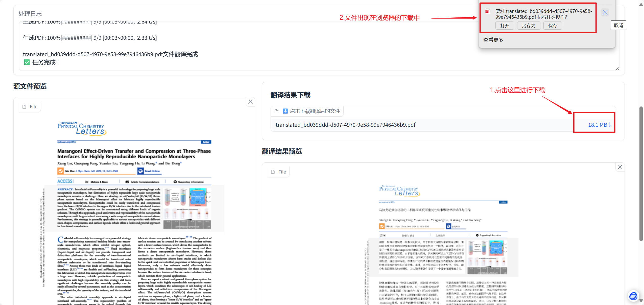Click the document icon in the download label
644x305 pixels.
[276, 111]
